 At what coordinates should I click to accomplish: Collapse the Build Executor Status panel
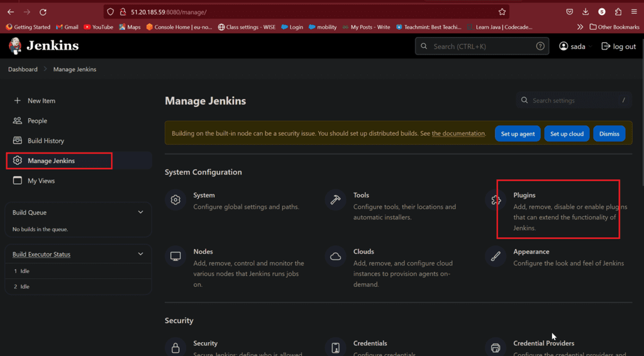click(x=140, y=254)
